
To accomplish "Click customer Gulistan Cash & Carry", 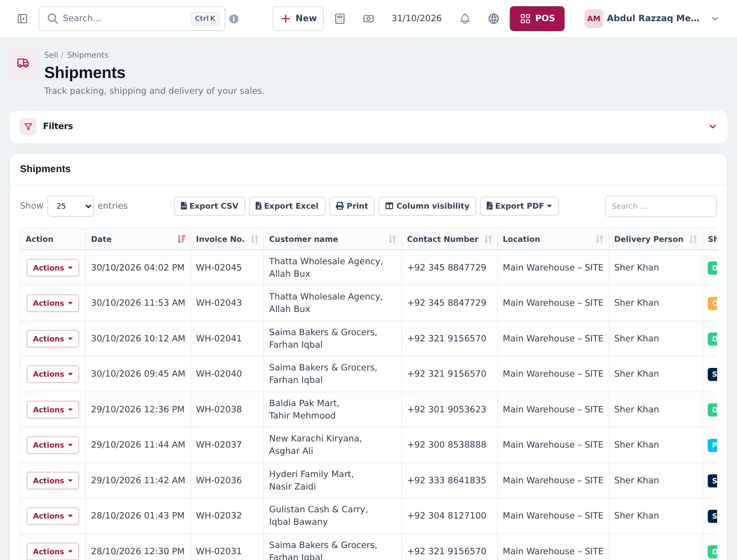I will pyautogui.click(x=318, y=516).
